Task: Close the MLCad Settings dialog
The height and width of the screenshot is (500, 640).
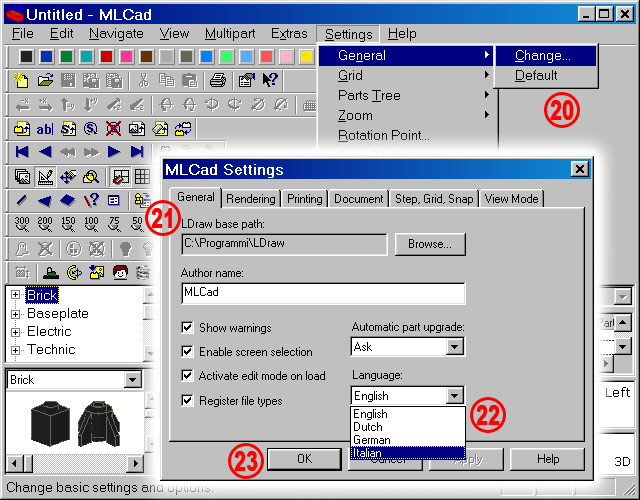Action: pos(579,169)
